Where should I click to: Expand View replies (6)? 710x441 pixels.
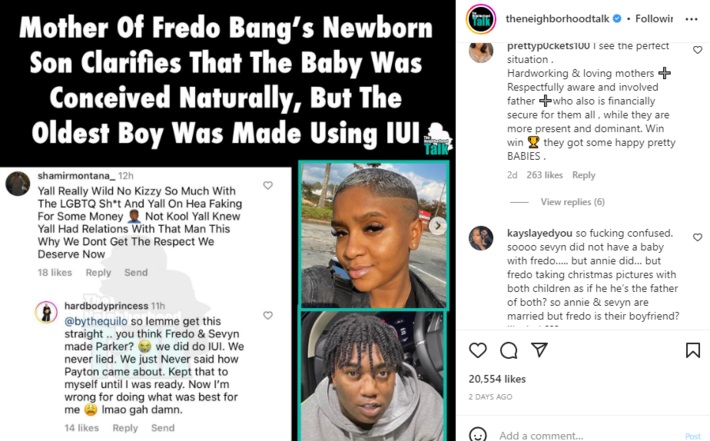(x=572, y=202)
